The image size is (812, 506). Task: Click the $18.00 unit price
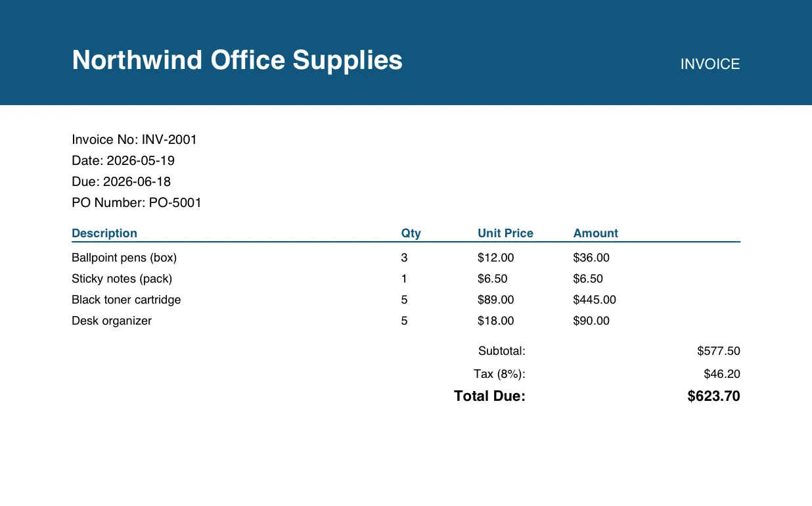496,321
